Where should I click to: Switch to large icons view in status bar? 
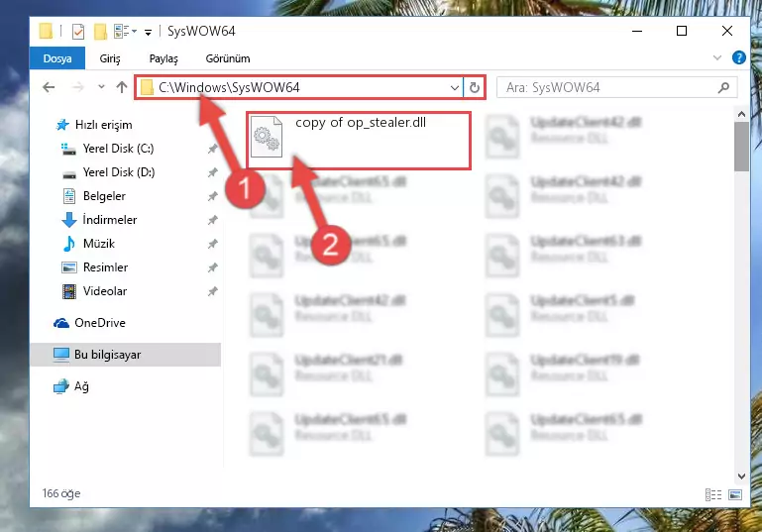click(x=735, y=494)
